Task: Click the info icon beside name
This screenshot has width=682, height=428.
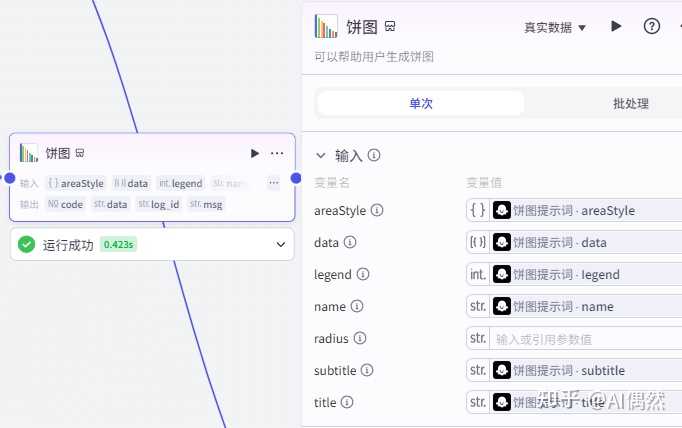Action: 357,306
